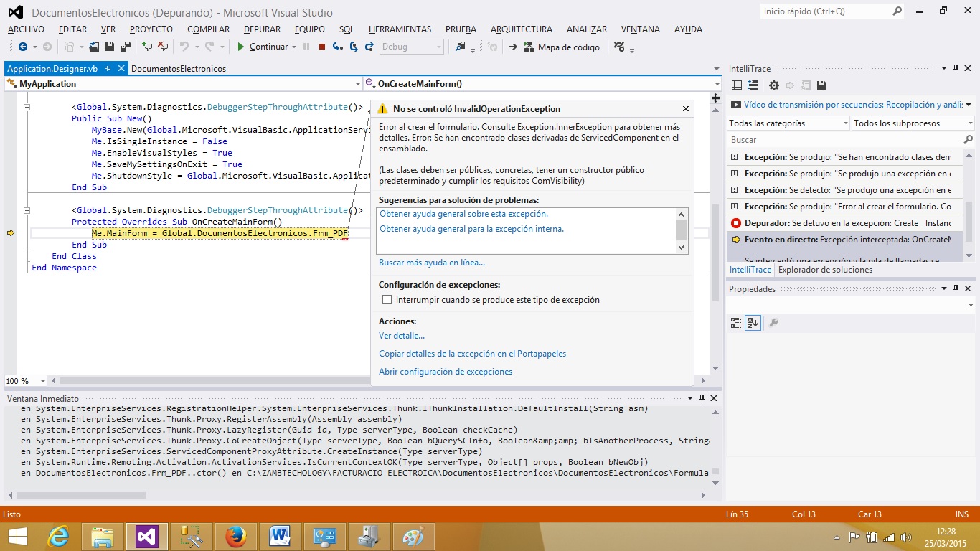
Task: Click the Undo arrow icon
Action: 184,47
